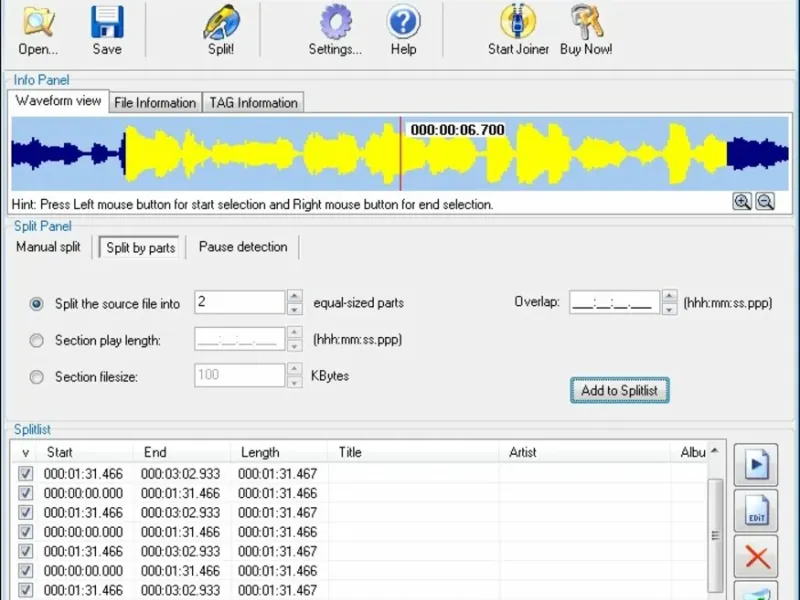Viewport: 800px width, 600px height.
Task: Play the selected splitlist entry
Action: 756,464
